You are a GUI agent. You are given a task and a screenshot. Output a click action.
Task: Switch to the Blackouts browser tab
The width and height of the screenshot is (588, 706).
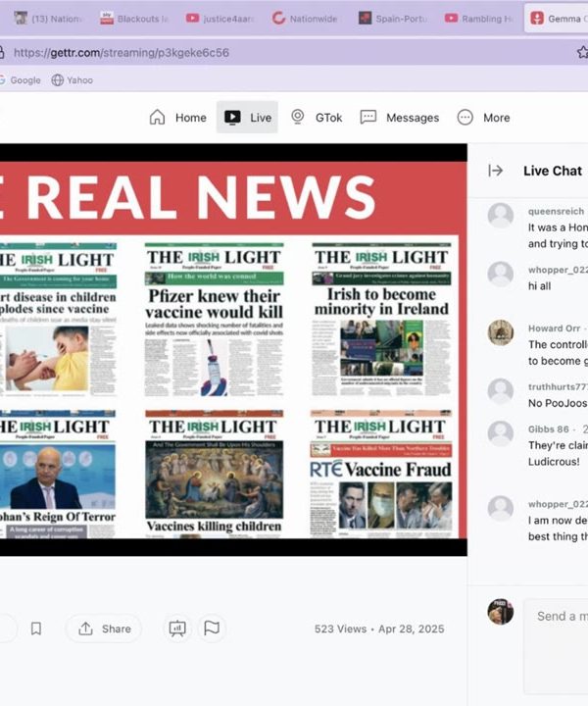tap(134, 19)
